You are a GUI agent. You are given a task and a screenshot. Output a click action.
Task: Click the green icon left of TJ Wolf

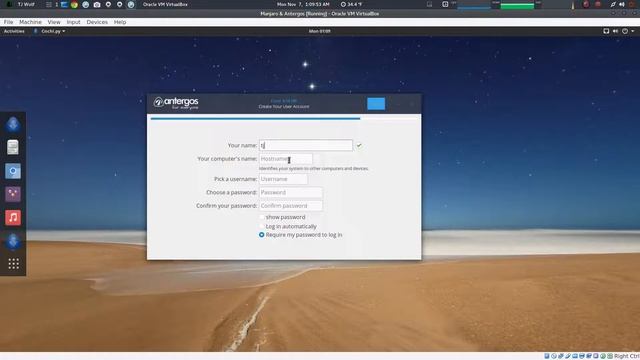(9, 4)
